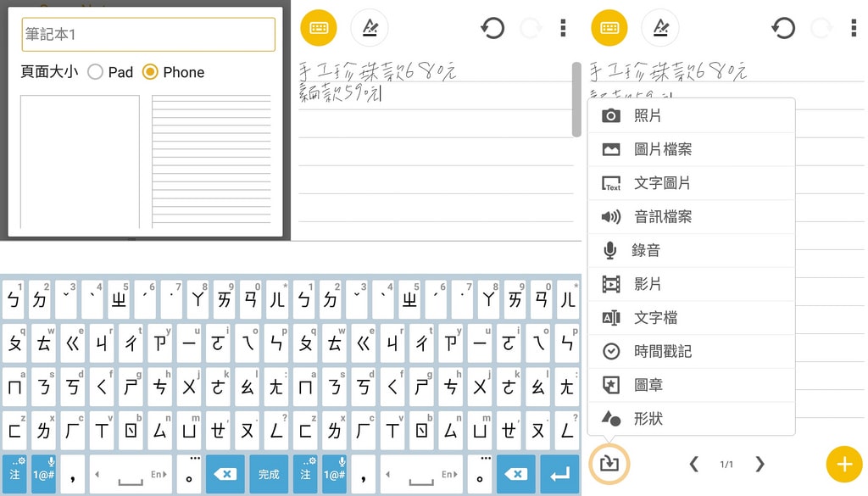The height and width of the screenshot is (496, 868).
Task: Click the note's vertical scrollbar
Action: [x=577, y=98]
